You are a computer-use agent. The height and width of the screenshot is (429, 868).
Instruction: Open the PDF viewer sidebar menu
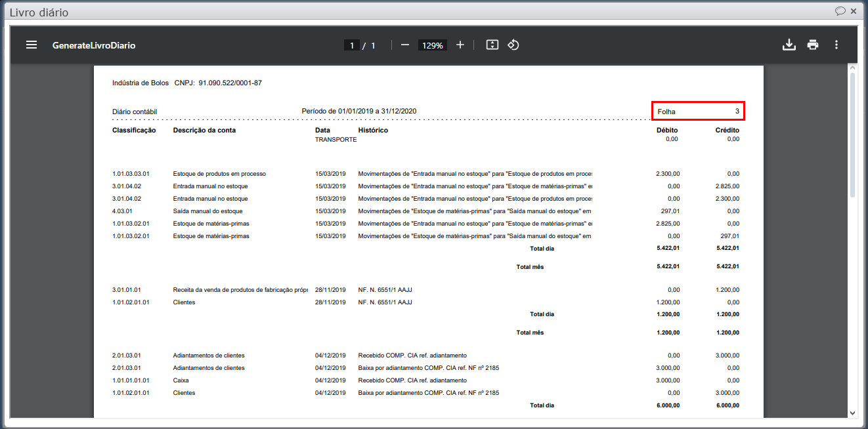click(x=32, y=45)
